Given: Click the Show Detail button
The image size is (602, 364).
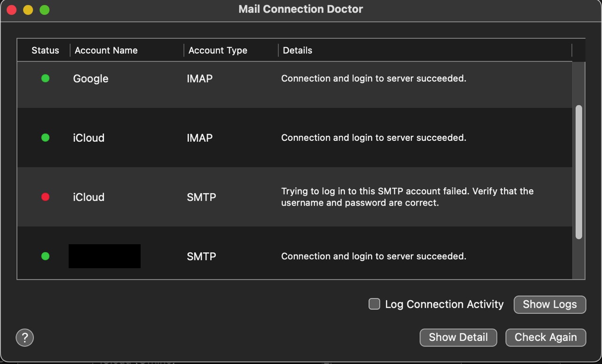Looking at the screenshot, I should tap(458, 337).
